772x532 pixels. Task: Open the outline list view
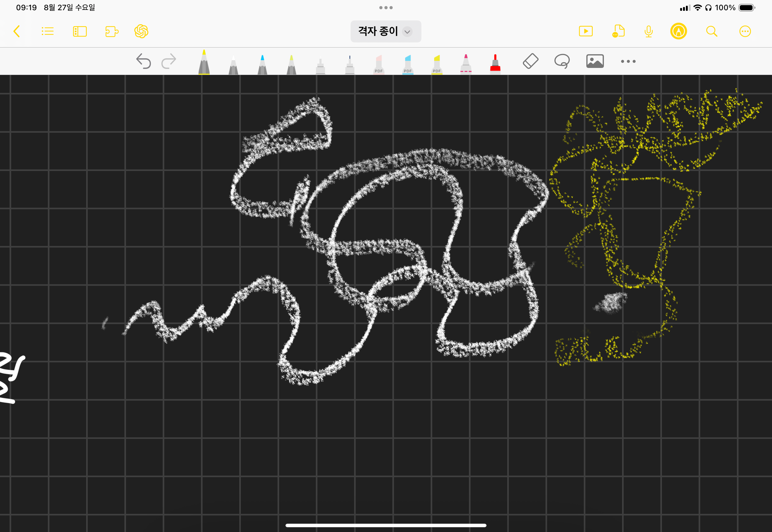click(x=47, y=31)
